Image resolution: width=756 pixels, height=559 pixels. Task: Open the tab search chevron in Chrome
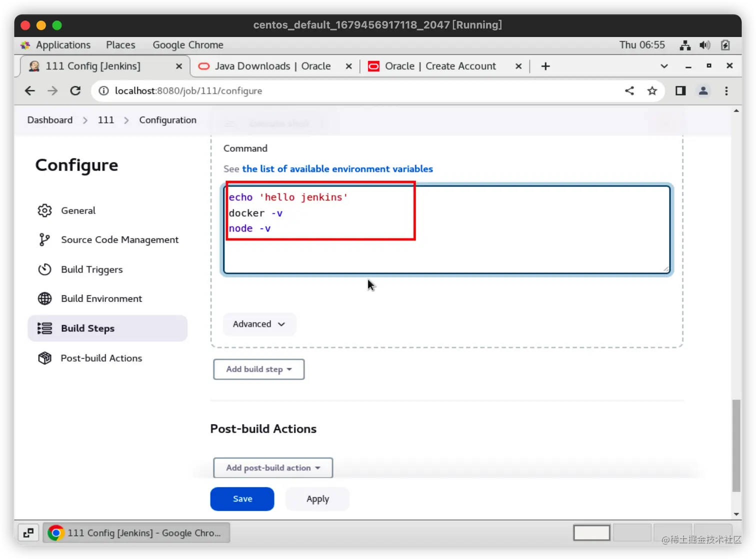tap(664, 66)
